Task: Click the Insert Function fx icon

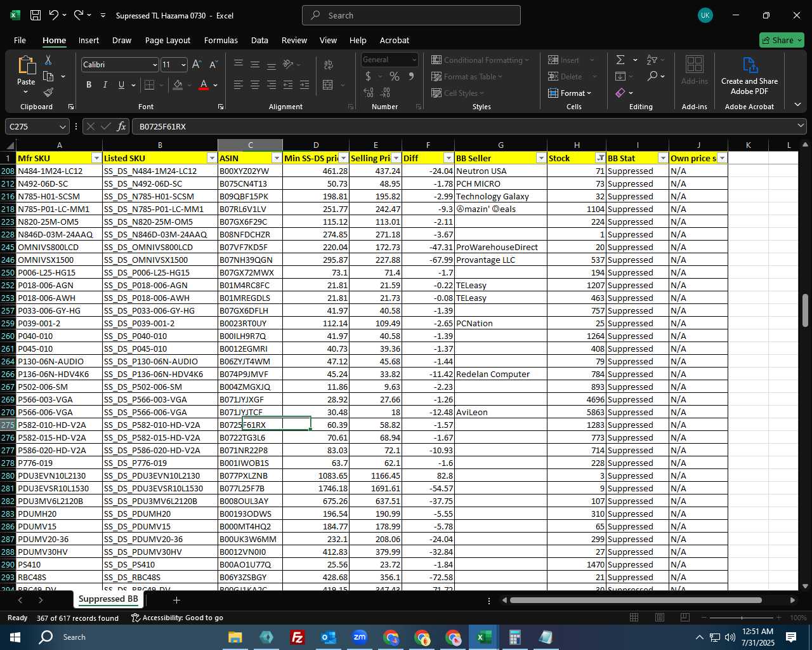Action: [x=121, y=126]
